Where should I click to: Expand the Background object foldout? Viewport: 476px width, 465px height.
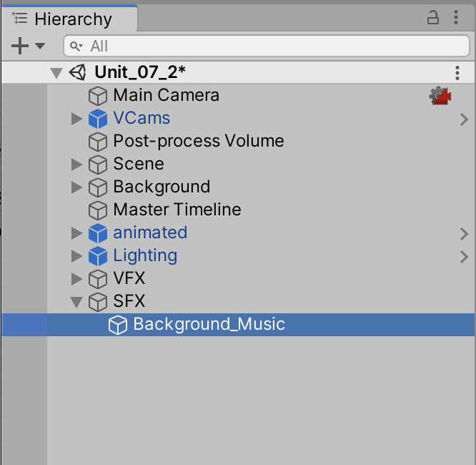pyautogui.click(x=77, y=187)
